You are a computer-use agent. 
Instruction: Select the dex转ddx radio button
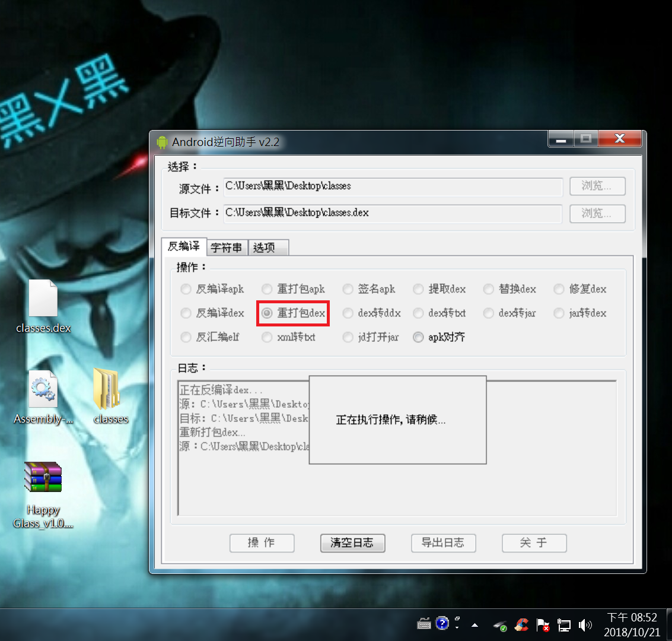pyautogui.click(x=371, y=313)
